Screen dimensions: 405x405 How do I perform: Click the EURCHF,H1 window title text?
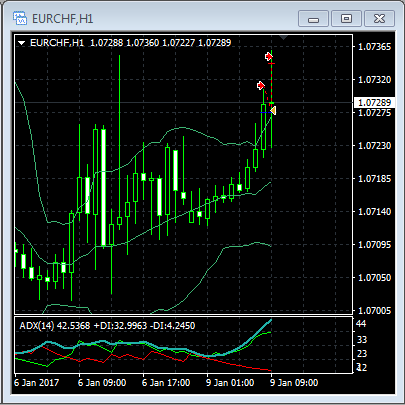(x=63, y=19)
